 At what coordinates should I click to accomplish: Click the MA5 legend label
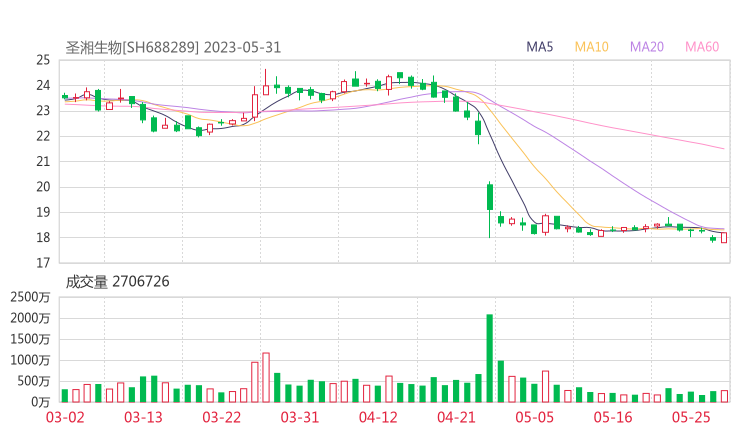539,47
